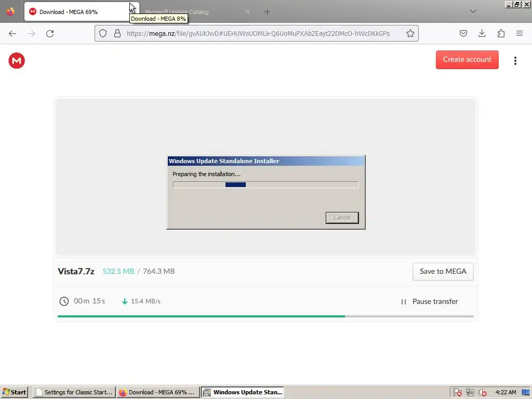Click the network tray icon
The height and width of the screenshot is (399, 532).
tap(470, 393)
